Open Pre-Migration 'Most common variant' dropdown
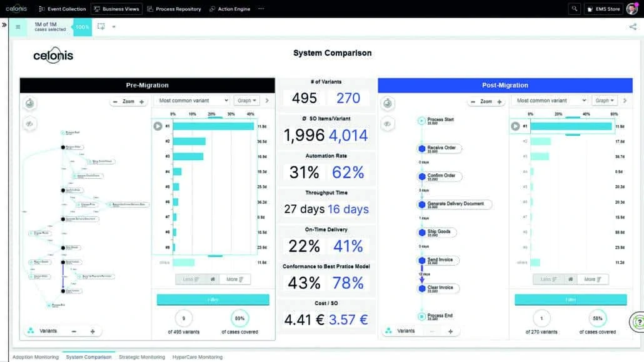Image resolution: width=644 pixels, height=362 pixels. [194, 101]
